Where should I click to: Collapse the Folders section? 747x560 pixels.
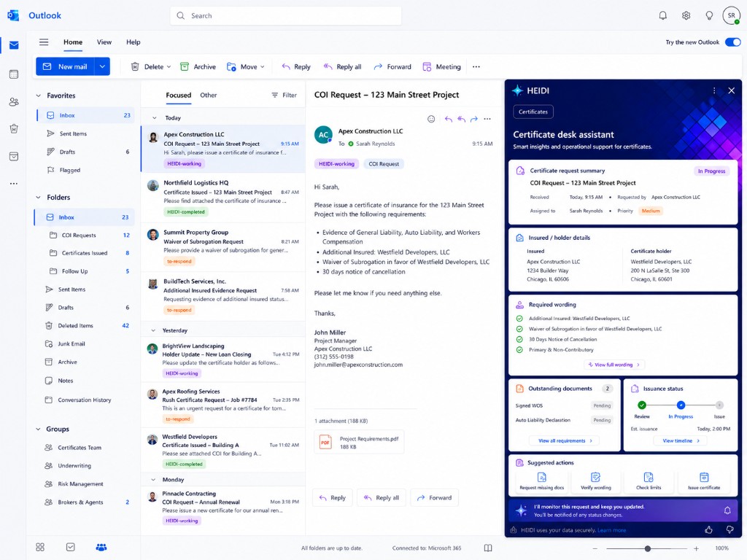coord(38,197)
